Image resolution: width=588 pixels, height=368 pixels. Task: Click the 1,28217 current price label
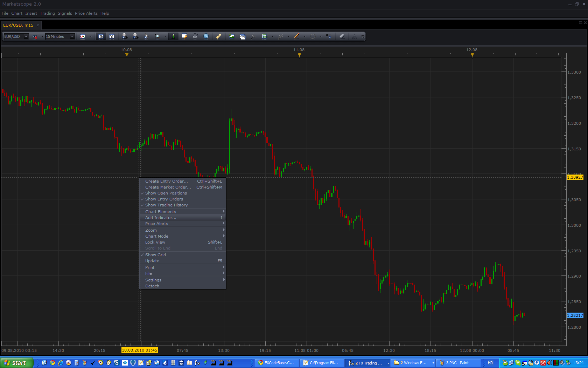click(575, 315)
